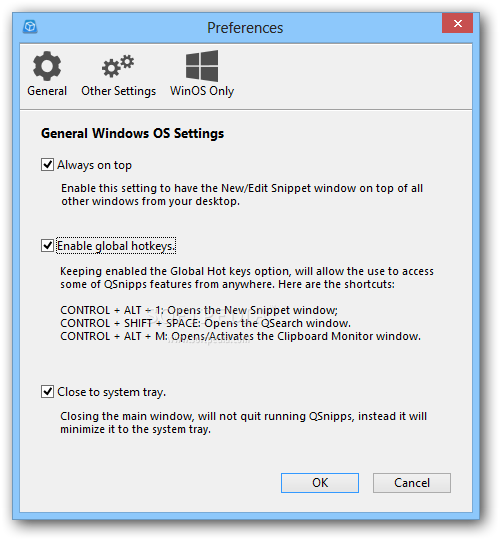
Task: Open the General preferences gear icon
Action: click(47, 66)
